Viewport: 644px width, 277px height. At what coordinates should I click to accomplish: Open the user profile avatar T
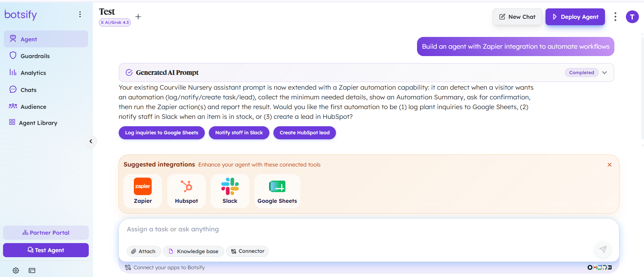coord(632,17)
